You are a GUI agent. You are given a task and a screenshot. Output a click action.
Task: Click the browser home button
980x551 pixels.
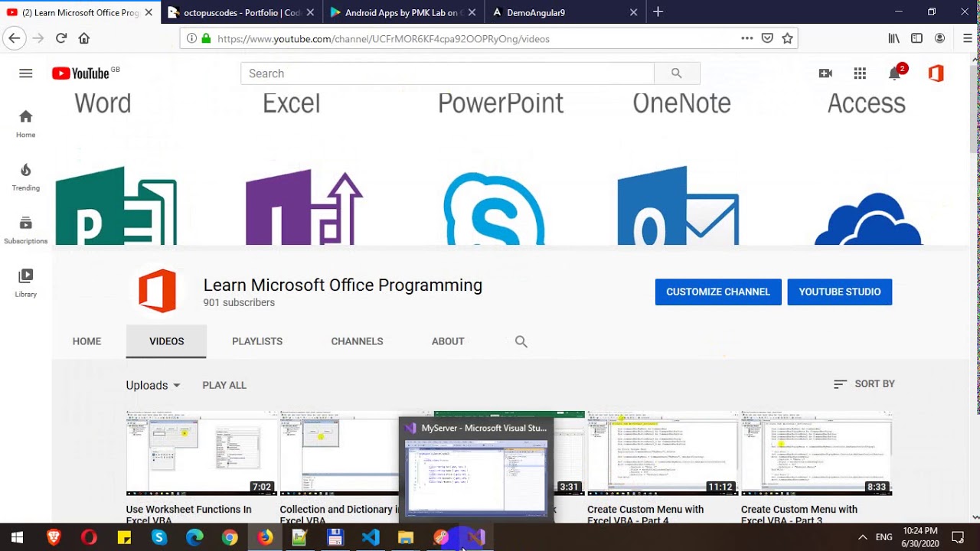(84, 38)
